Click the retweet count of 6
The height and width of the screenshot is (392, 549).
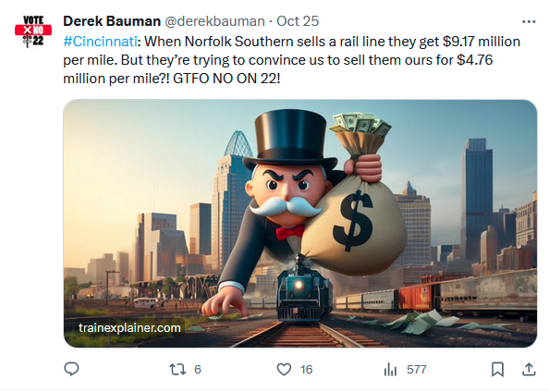click(x=198, y=370)
